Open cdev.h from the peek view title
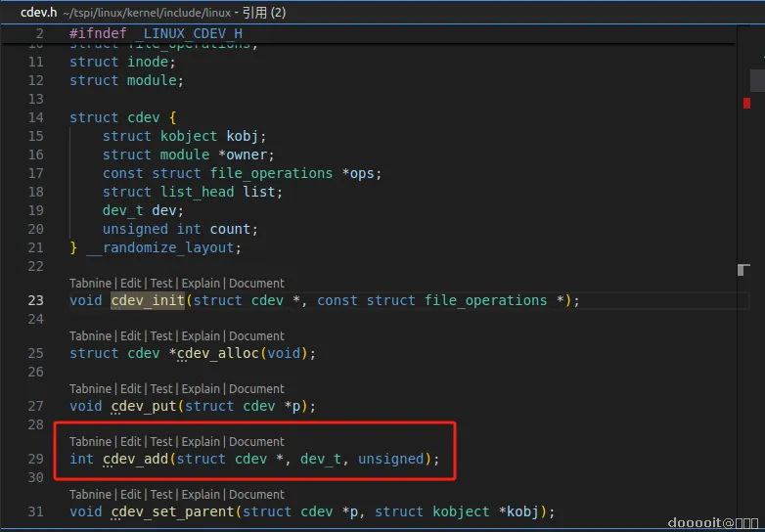Screen dimensions: 765x532 click(x=38, y=13)
